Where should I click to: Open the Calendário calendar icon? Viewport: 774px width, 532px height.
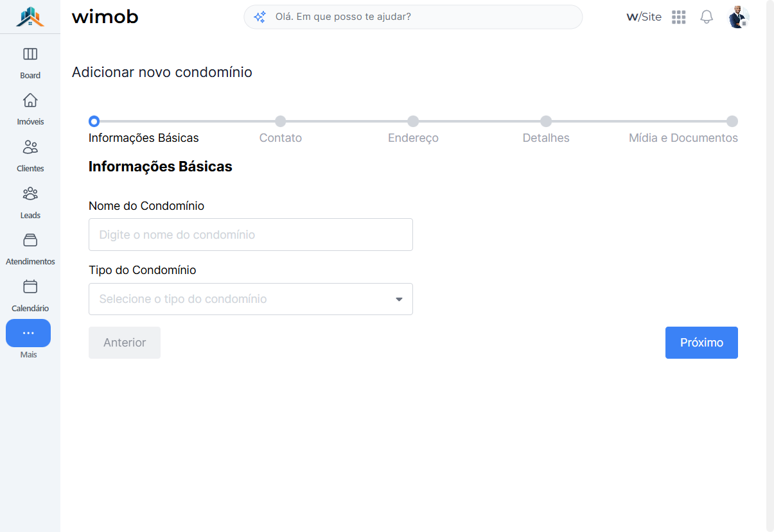point(30,287)
